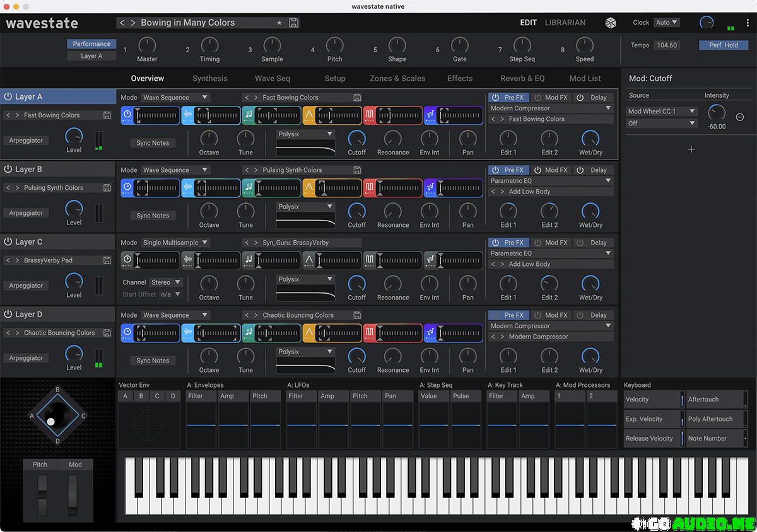Load previous program for BrassyVerby Pad
The image size is (757, 532).
(x=8, y=260)
